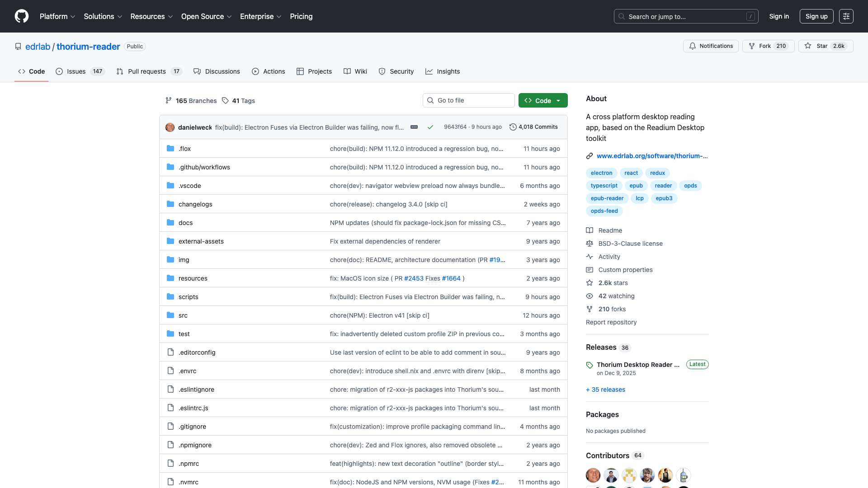This screenshot has height=488, width=868.
Task: Click the scale icon beside BSD-3-Clause license
Action: point(590,244)
